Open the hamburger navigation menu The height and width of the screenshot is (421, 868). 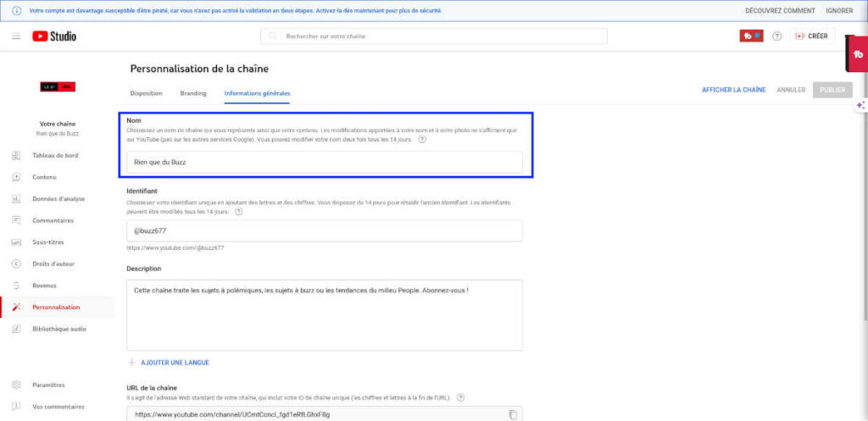tap(16, 36)
